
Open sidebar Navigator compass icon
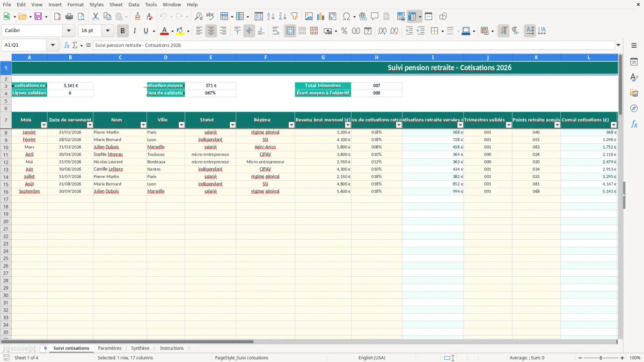point(634,108)
